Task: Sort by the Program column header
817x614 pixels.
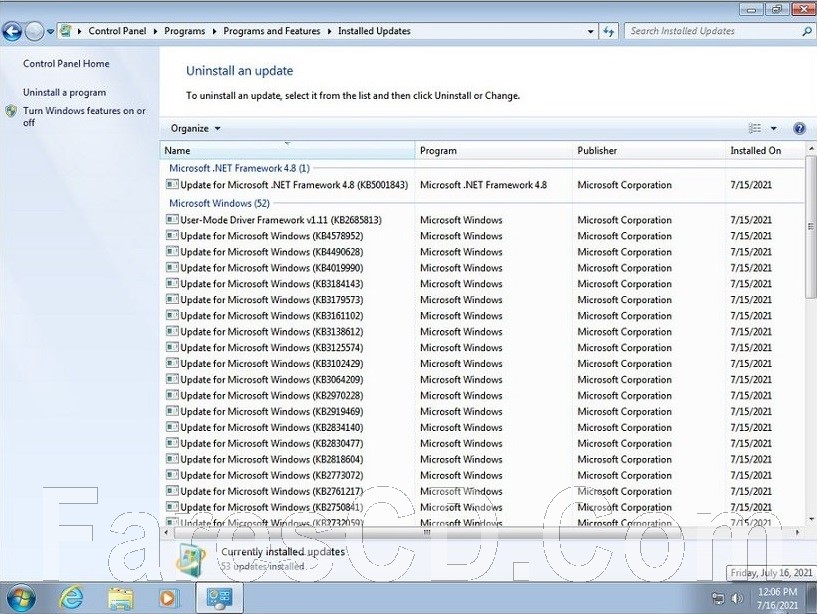Action: pyautogui.click(x=493, y=150)
